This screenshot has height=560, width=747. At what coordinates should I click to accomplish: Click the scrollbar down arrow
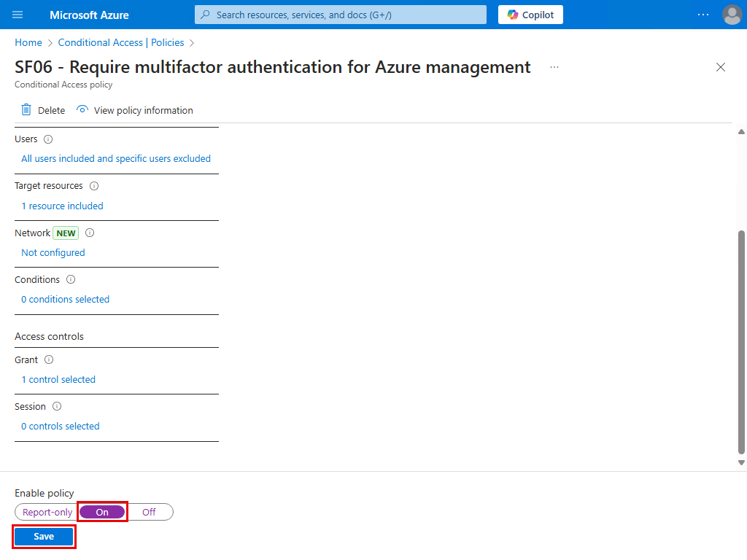pyautogui.click(x=741, y=462)
